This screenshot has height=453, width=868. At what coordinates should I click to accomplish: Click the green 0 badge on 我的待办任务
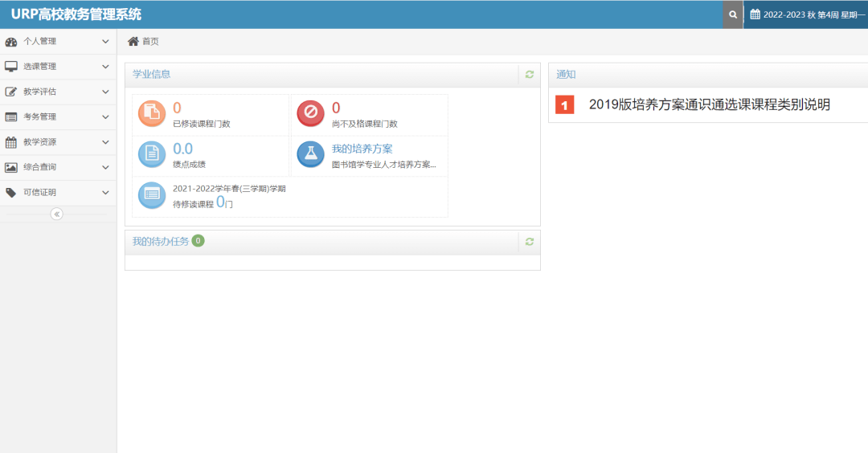point(199,241)
